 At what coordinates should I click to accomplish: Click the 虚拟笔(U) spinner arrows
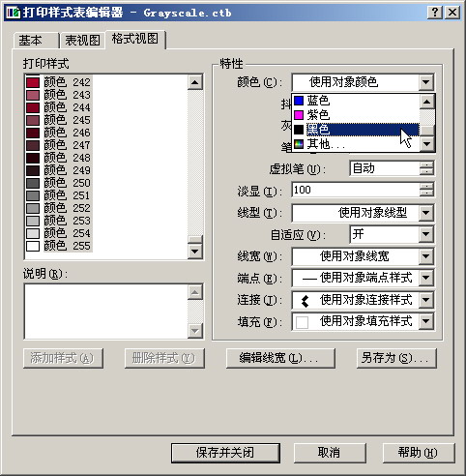click(x=426, y=168)
